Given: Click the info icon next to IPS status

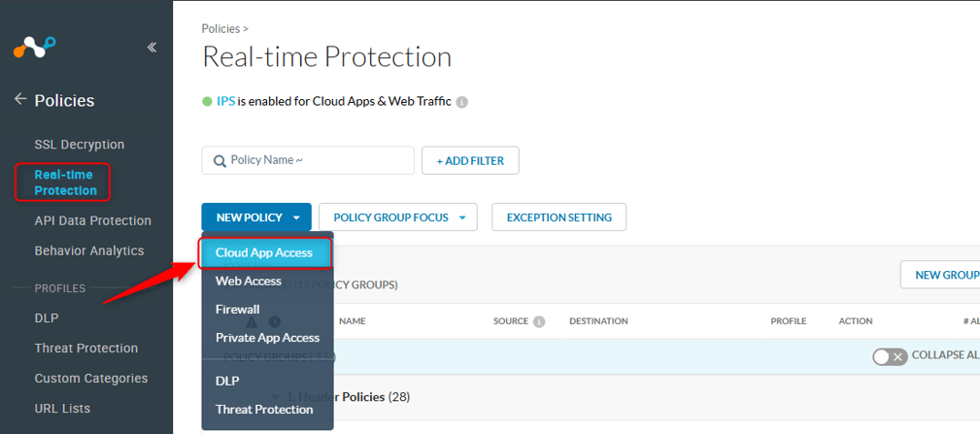Looking at the screenshot, I should (x=462, y=102).
